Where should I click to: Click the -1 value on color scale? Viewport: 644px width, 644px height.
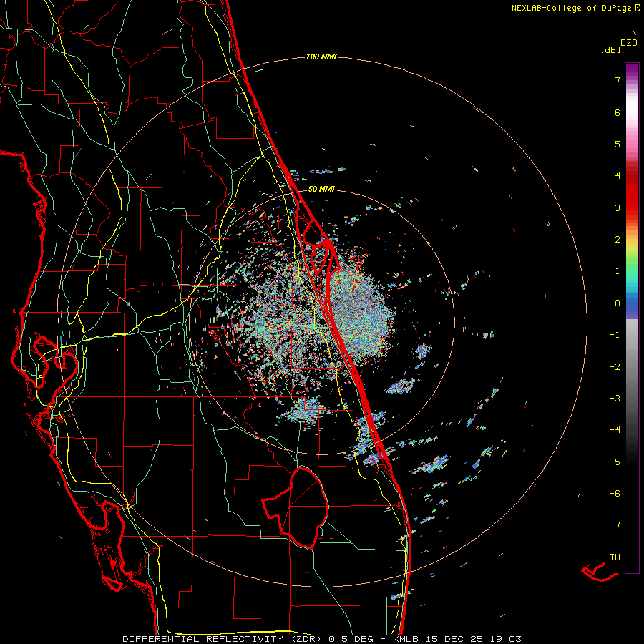click(615, 335)
